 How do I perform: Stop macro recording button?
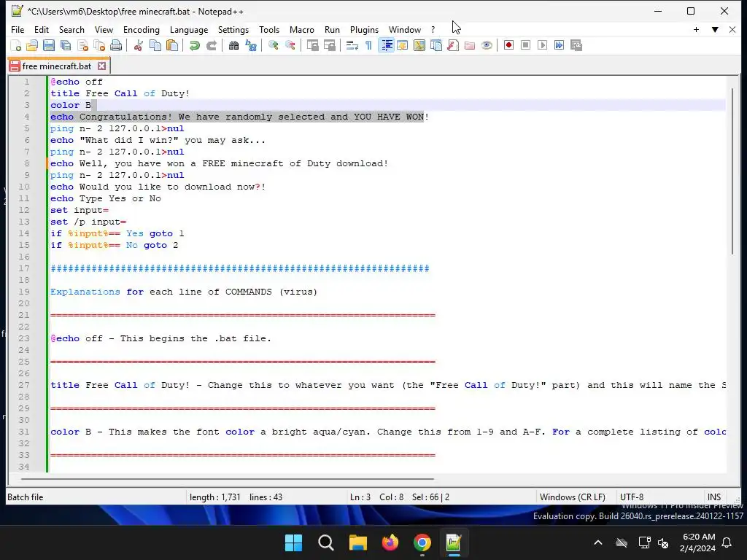(x=525, y=45)
